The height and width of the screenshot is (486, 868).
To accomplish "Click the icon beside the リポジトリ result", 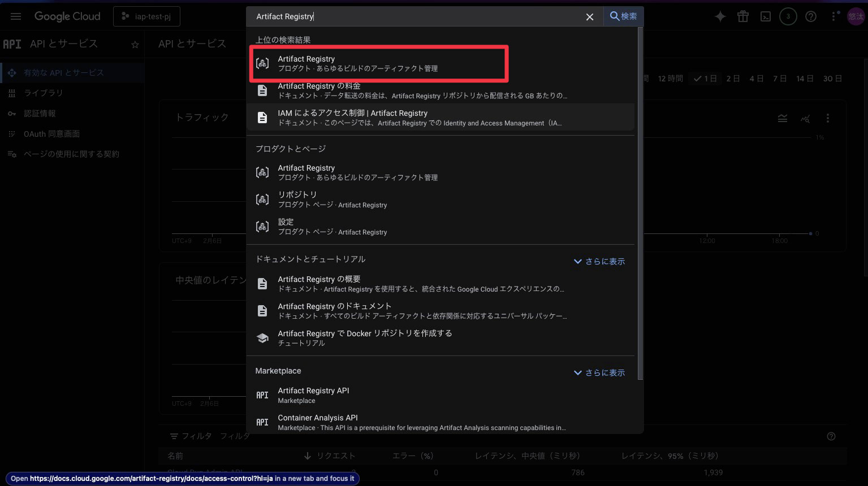I will (x=262, y=199).
